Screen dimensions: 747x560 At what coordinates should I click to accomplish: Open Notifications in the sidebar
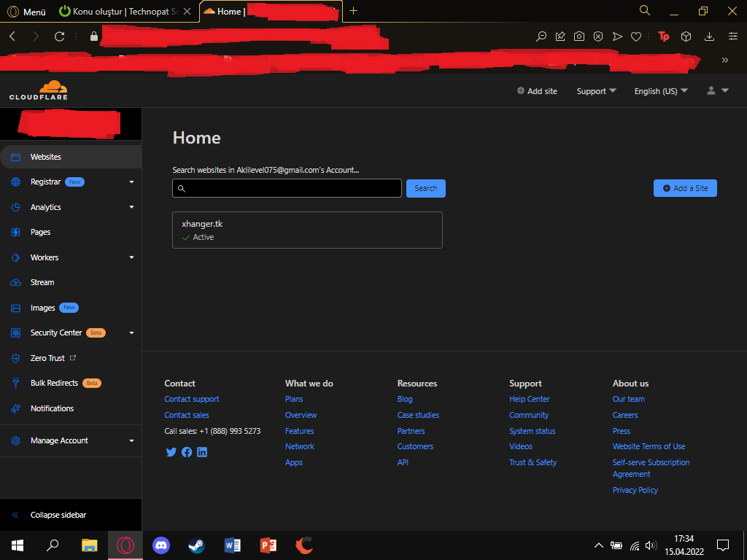point(52,408)
